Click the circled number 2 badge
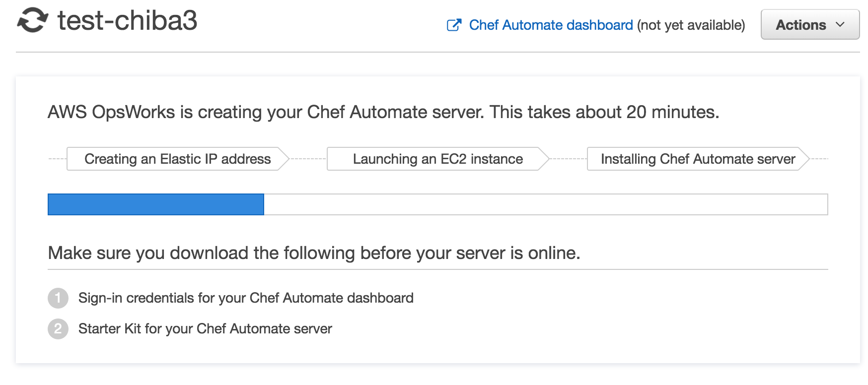Image resolution: width=868 pixels, height=385 pixels. click(x=58, y=328)
